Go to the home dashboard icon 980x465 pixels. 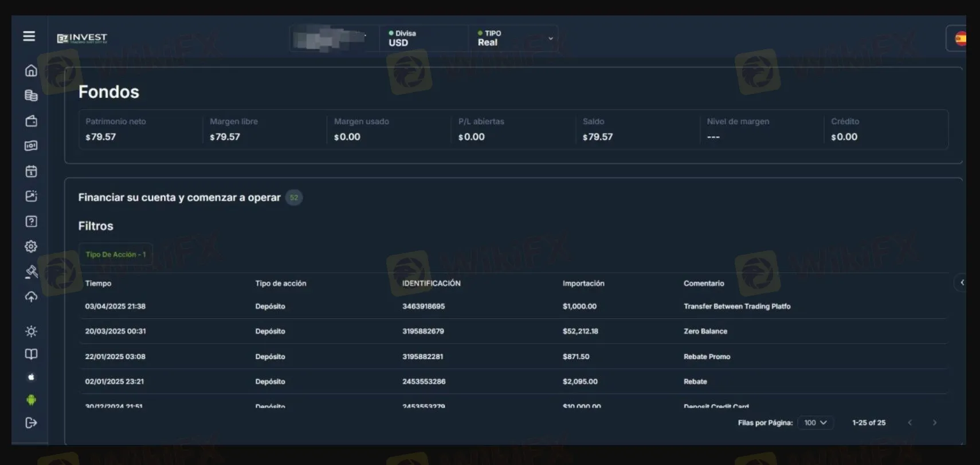tap(31, 70)
